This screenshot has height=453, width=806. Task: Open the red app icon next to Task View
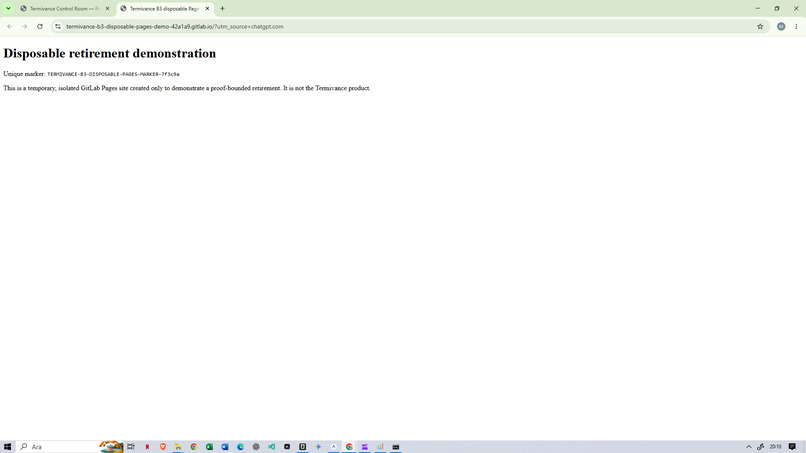pyautogui.click(x=147, y=447)
